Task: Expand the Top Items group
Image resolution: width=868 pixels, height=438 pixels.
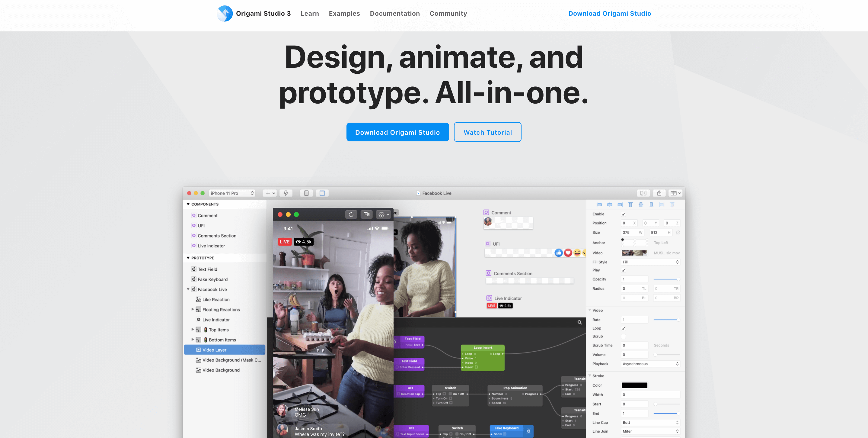Action: 193,330
